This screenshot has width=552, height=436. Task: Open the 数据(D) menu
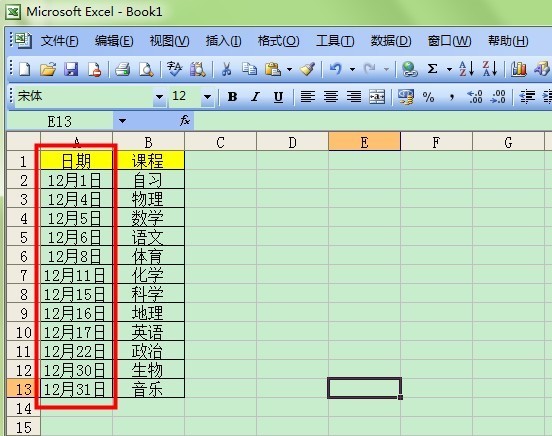pyautogui.click(x=391, y=41)
